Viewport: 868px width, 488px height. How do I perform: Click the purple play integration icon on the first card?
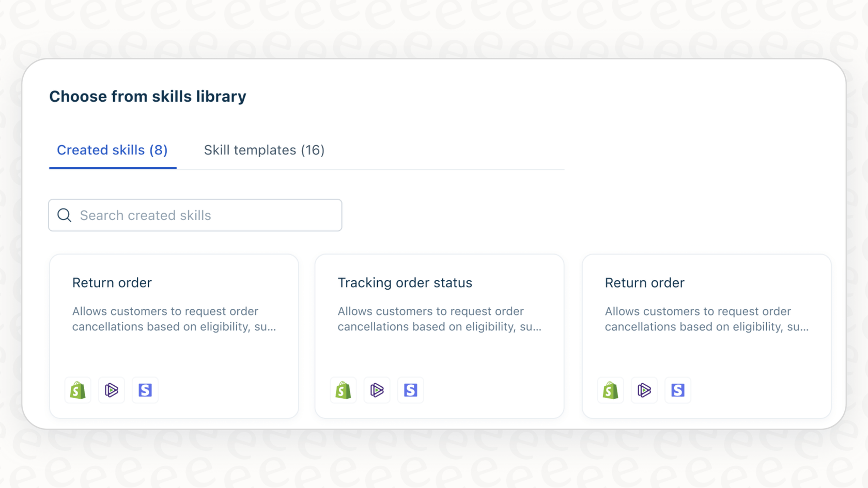click(x=111, y=390)
